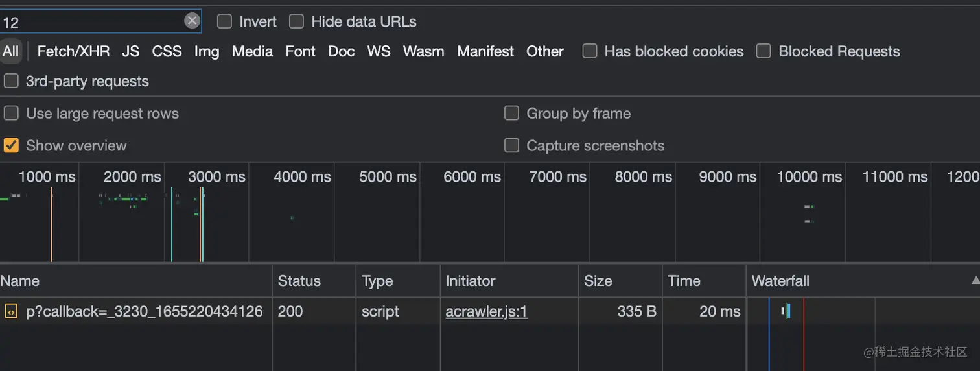Screen dimensions: 980x371
Task: Show only WS requests
Action: click(x=379, y=51)
